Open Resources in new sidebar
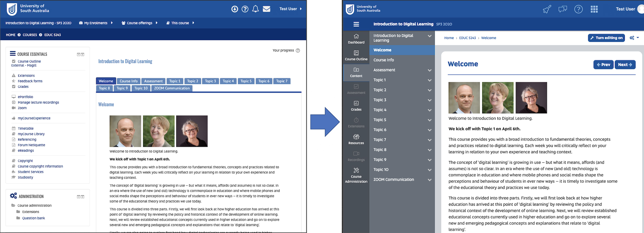Image resolution: width=644 pixels, height=233 pixels. point(356,140)
